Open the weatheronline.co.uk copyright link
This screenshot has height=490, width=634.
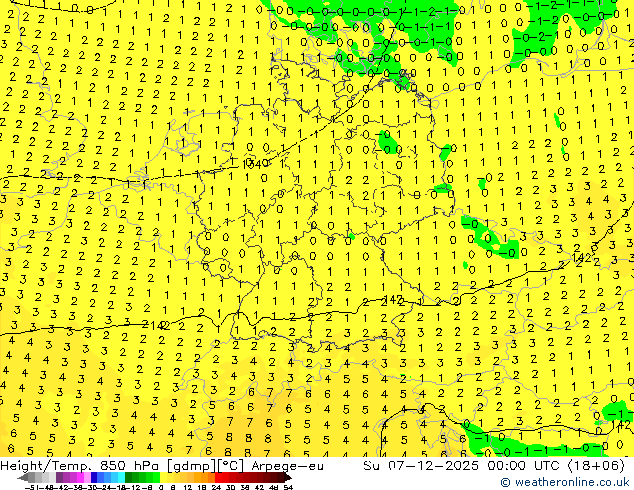(x=565, y=482)
